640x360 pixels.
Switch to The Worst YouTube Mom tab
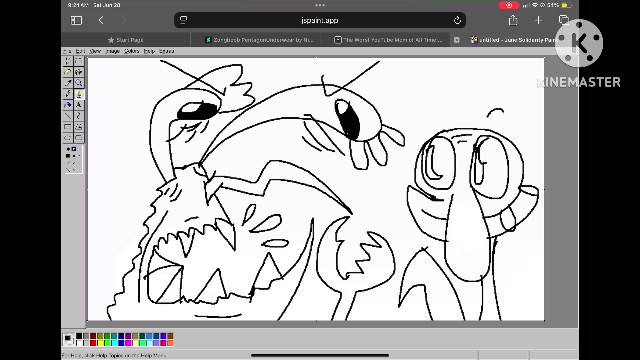tap(388, 40)
